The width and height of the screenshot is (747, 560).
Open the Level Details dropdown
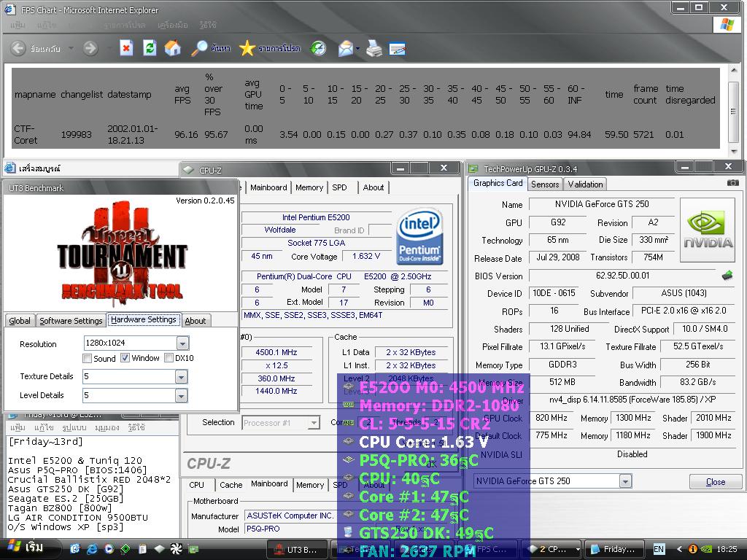click(181, 395)
